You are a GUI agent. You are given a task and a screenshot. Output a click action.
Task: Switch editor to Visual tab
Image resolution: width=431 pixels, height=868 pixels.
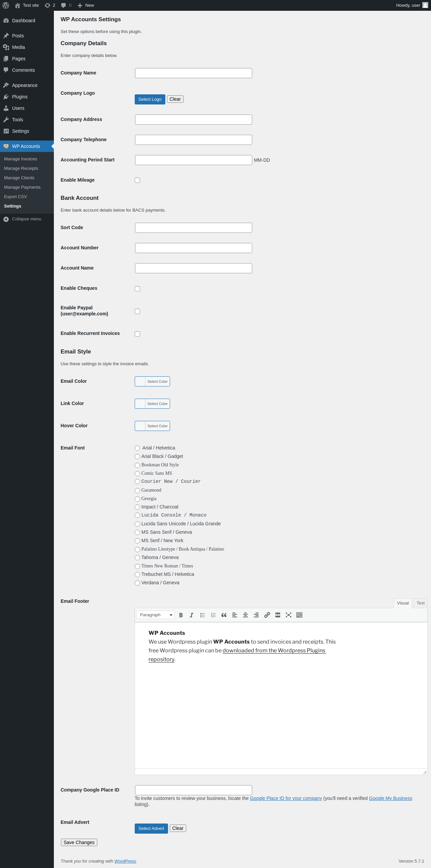(x=403, y=603)
